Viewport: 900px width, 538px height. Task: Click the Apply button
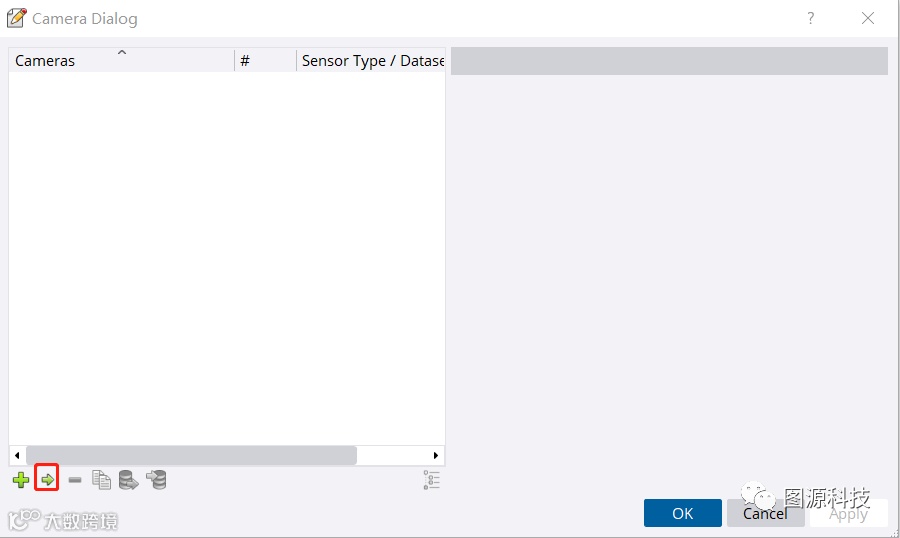[848, 513]
